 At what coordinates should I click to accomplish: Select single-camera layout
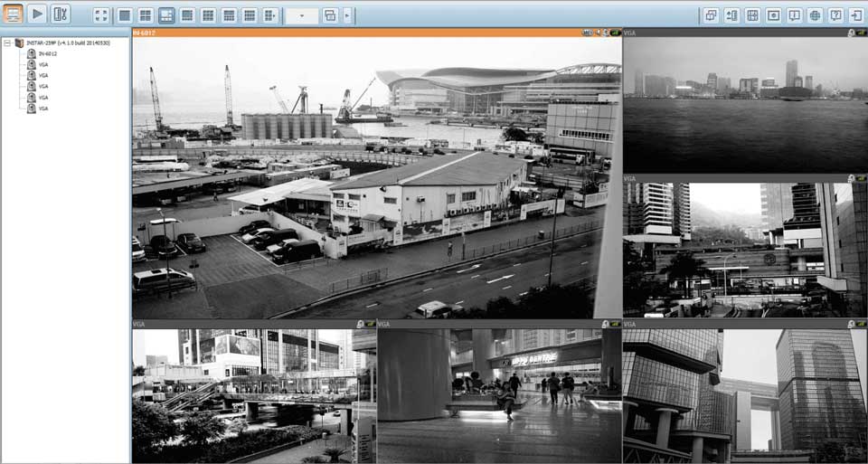(125, 15)
